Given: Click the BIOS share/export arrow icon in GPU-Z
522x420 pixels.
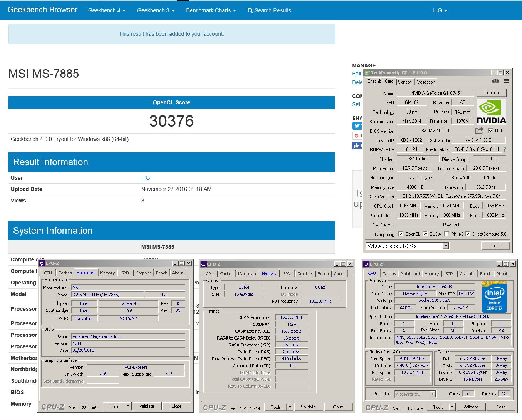Looking at the screenshot, I should pos(479,131).
